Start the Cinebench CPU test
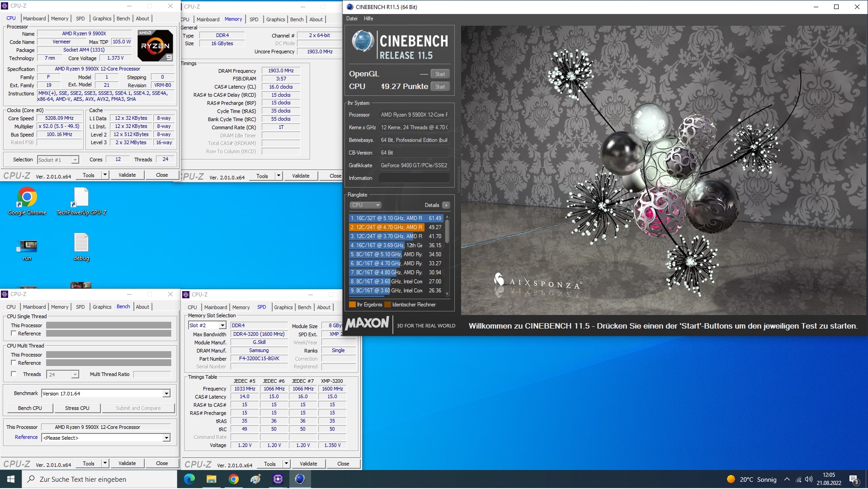 pos(440,87)
